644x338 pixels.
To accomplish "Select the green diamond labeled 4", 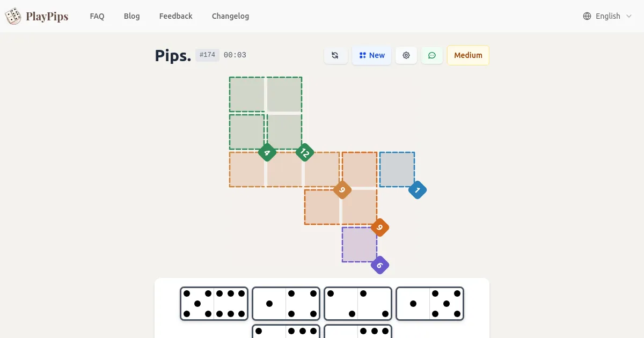I will pos(267,153).
